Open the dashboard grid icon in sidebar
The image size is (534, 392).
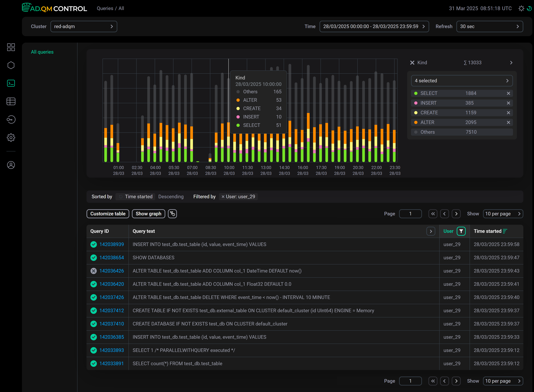tap(11, 47)
